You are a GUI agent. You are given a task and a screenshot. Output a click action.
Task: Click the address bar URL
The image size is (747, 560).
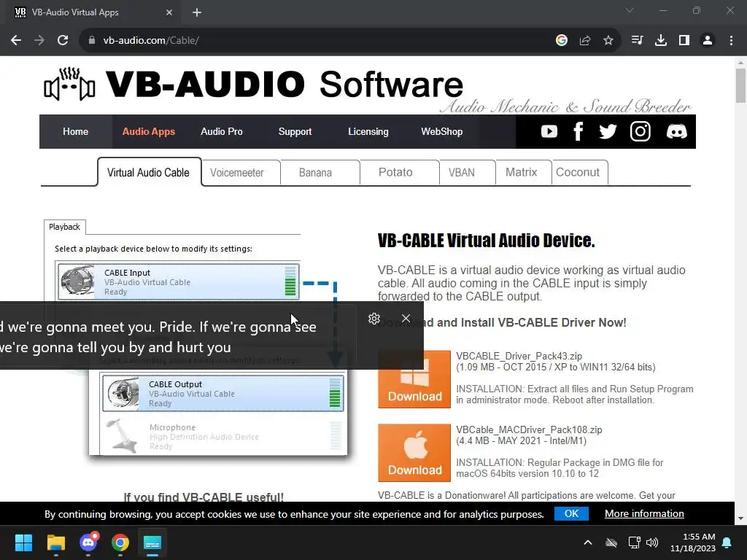(151, 41)
